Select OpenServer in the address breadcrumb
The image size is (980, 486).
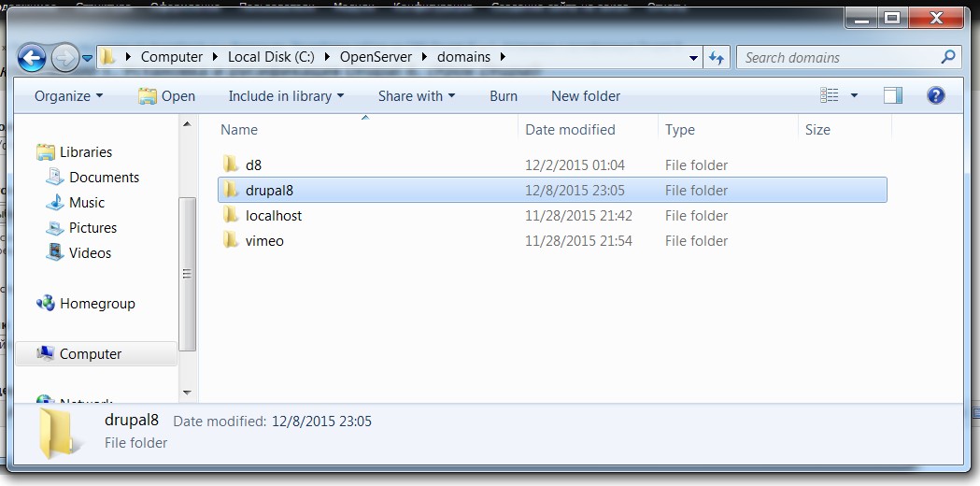[376, 57]
